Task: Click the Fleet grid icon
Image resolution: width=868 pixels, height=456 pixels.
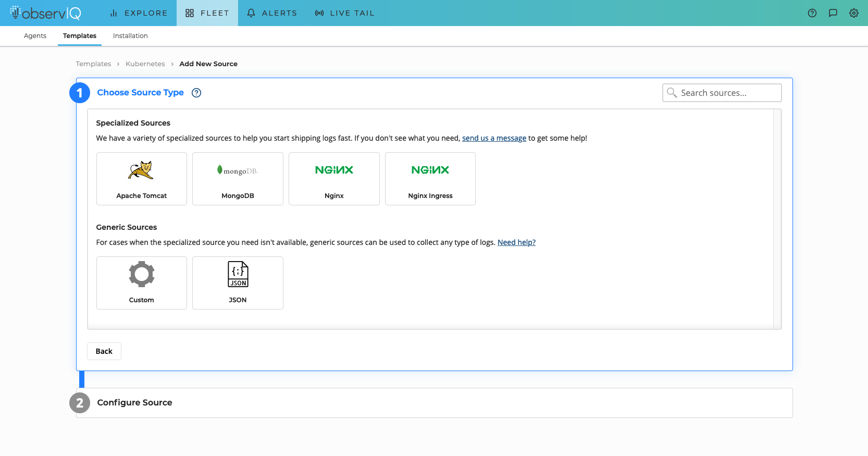Action: point(190,13)
